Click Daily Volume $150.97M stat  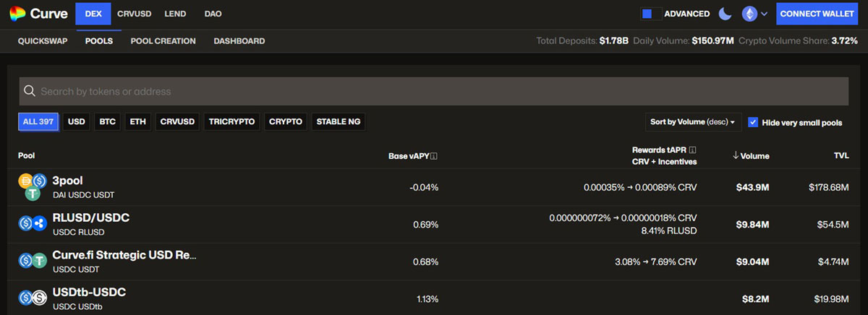[683, 41]
